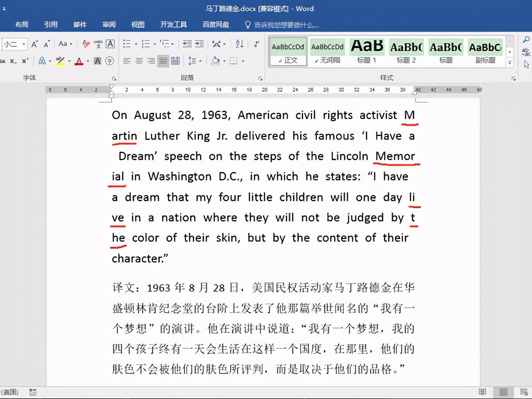Apply multilevel list formatting
Screen dimensions: 532x399
164,44
